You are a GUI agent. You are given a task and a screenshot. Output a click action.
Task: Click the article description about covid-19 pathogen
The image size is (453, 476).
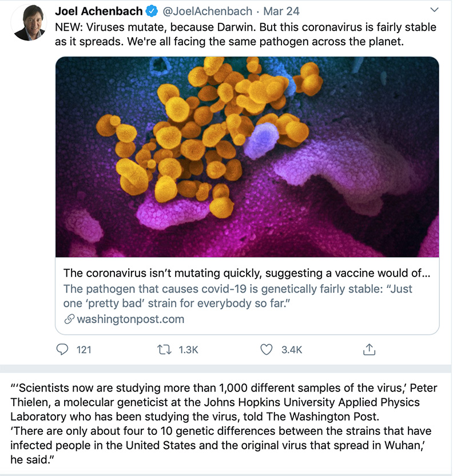[x=237, y=296]
